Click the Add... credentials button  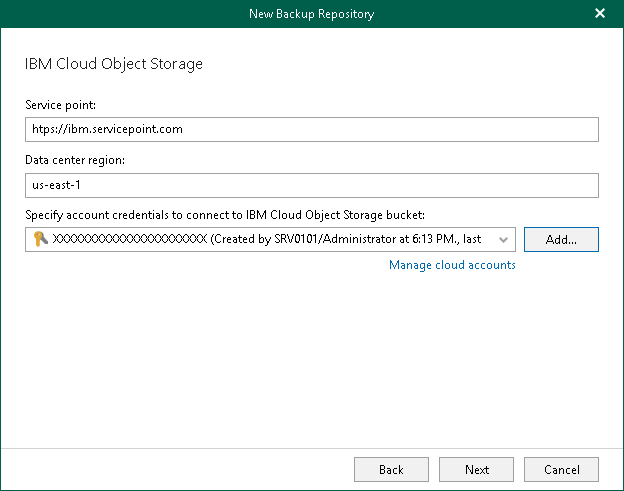[561, 240]
